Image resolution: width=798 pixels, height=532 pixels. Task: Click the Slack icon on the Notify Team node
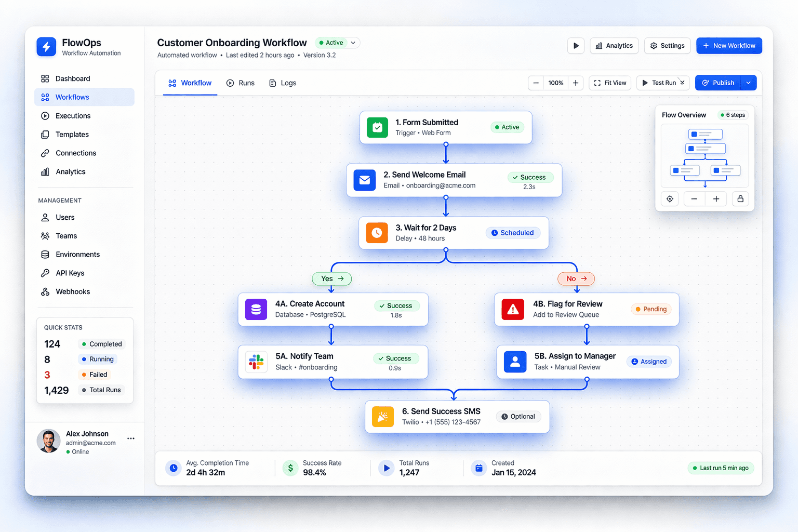(256, 362)
